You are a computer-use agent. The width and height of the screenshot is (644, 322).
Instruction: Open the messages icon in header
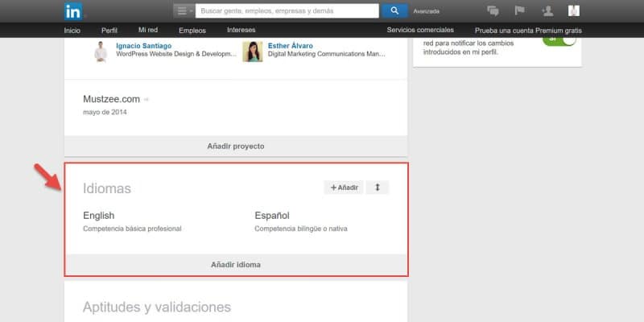[x=493, y=11]
